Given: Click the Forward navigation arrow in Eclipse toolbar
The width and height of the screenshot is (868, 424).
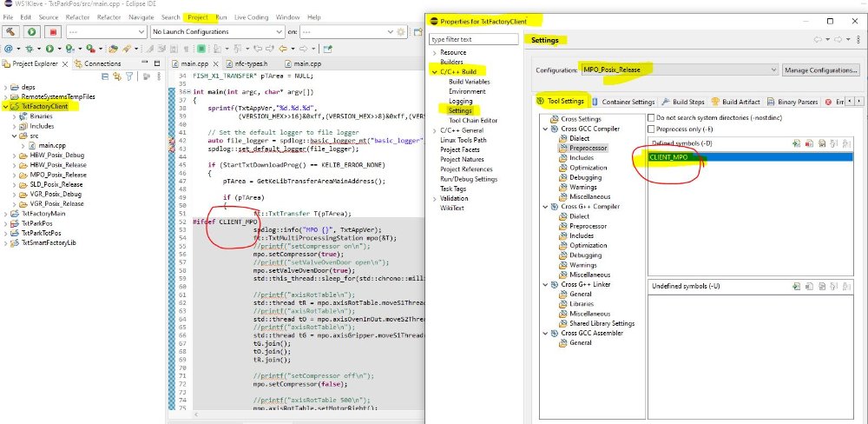Looking at the screenshot, I should click(x=303, y=49).
